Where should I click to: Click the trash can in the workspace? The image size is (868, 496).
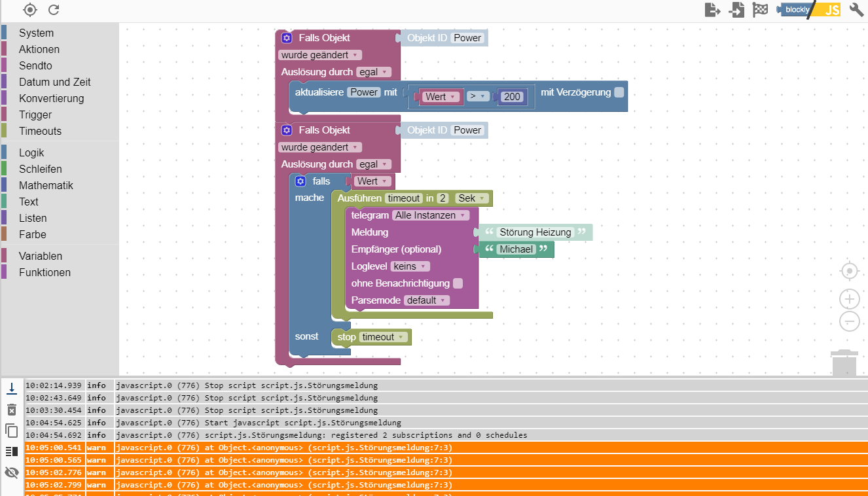[844, 363]
